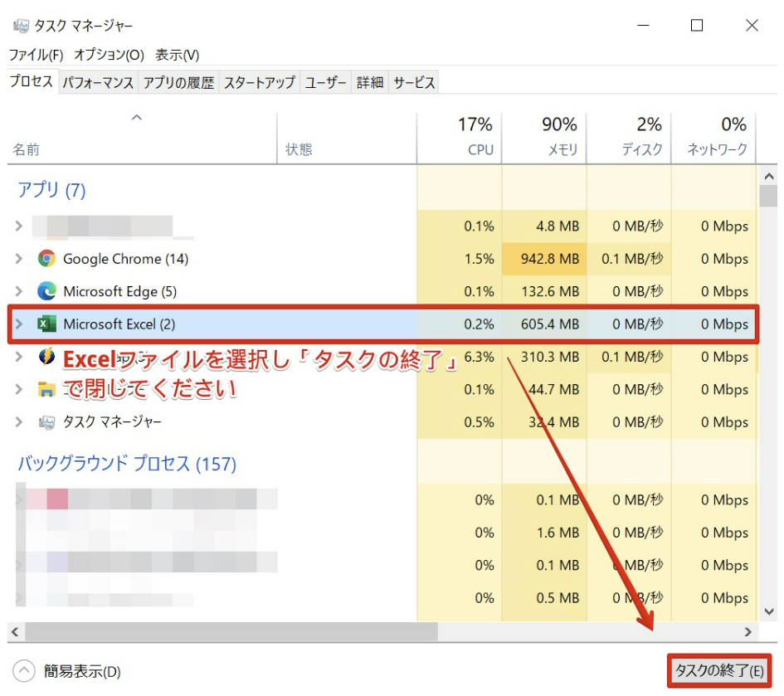Expand the タスク マネージャー process group
Image resolution: width=784 pixels, height=696 pixels.
[x=19, y=422]
